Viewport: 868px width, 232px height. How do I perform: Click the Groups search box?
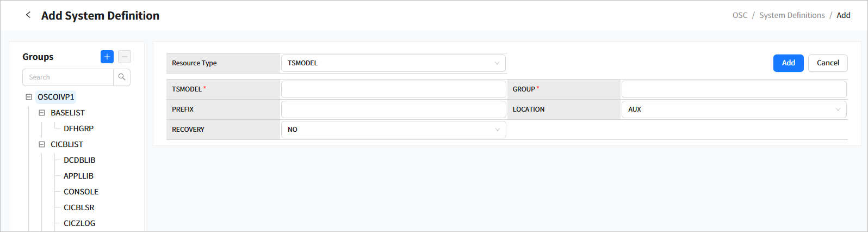click(68, 77)
